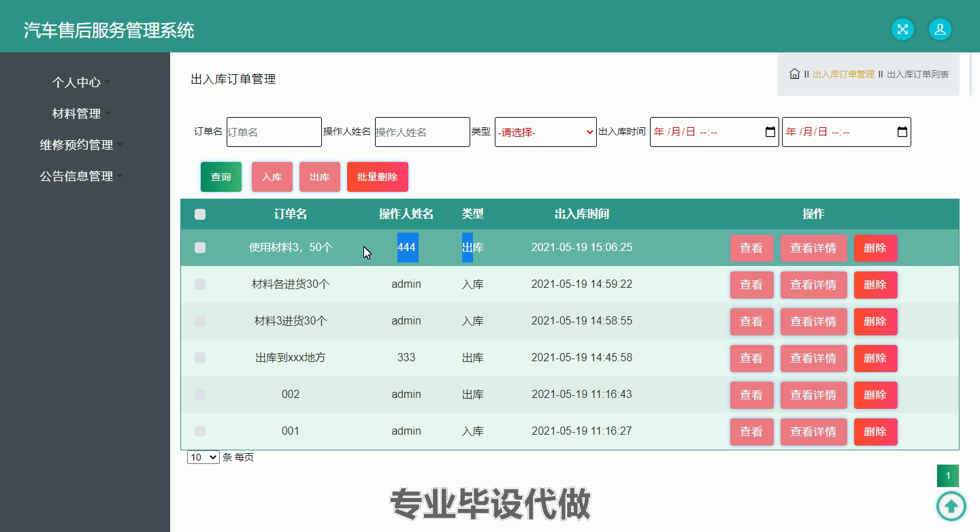
Task: Delete the 材料各进货30个 order
Action: point(876,285)
